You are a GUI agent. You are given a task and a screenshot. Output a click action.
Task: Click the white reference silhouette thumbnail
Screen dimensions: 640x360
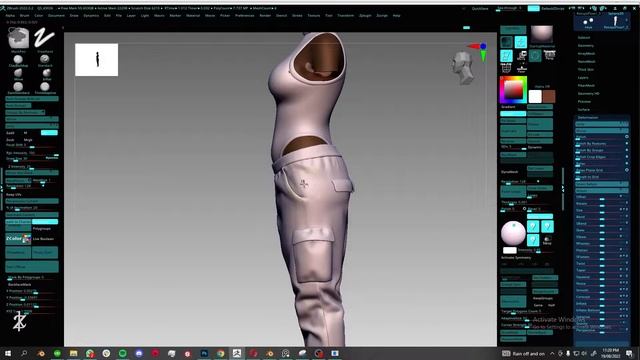click(96, 60)
